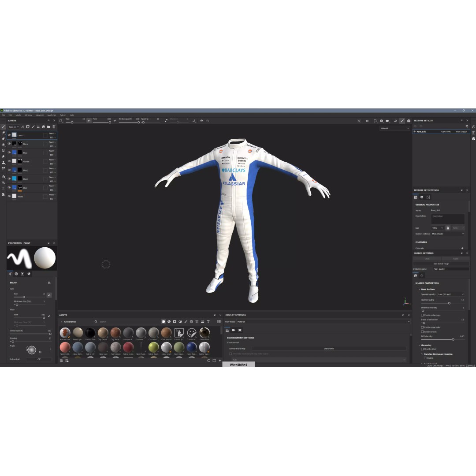Select the Fabric Nylon material thumbnail
This screenshot has width=476, height=476.
(x=128, y=349)
